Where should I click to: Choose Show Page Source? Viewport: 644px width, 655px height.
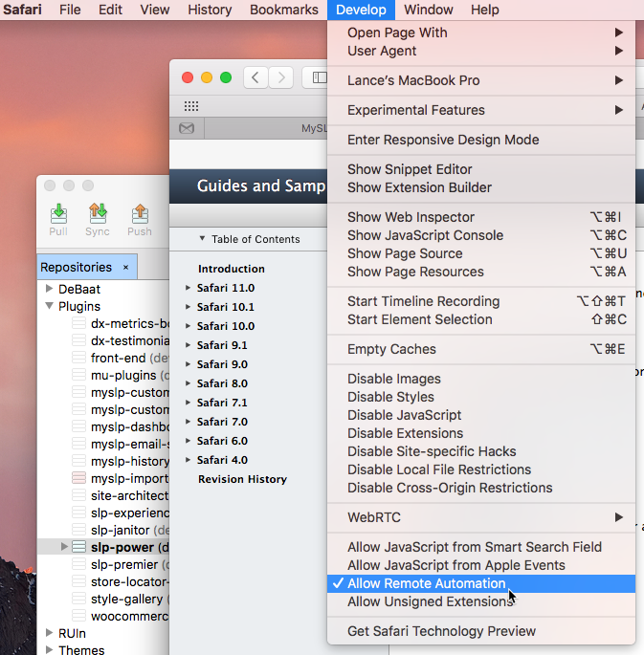(481, 253)
